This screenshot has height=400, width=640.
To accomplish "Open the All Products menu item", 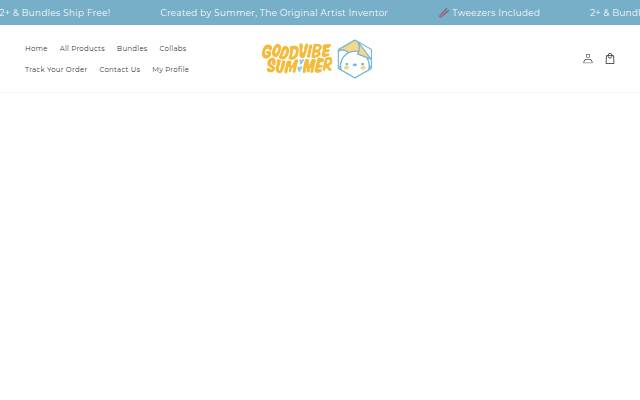I will click(x=82, y=48).
